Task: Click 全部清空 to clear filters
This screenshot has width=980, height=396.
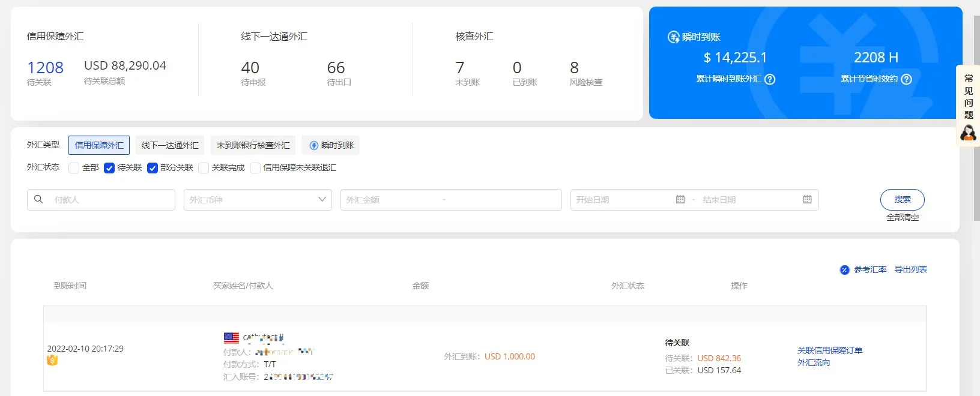Action: [903, 217]
